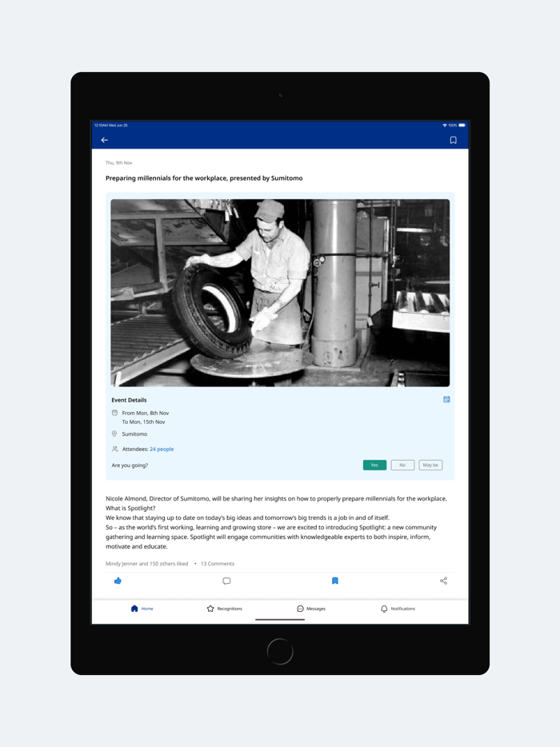This screenshot has width=560, height=747.
Task: Click the 'To Mon, 15th Nov' end date
Action: tap(143, 421)
